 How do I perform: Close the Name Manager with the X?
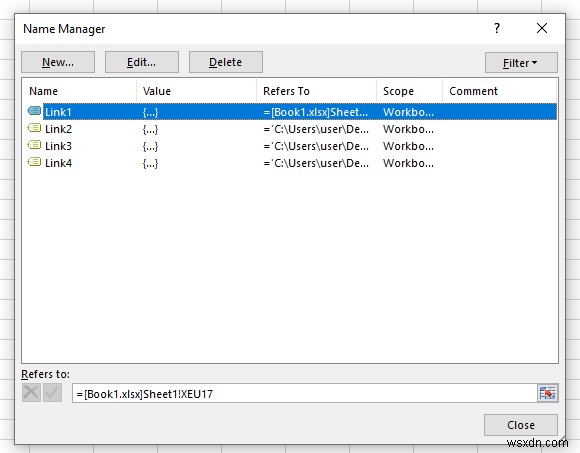pos(542,28)
